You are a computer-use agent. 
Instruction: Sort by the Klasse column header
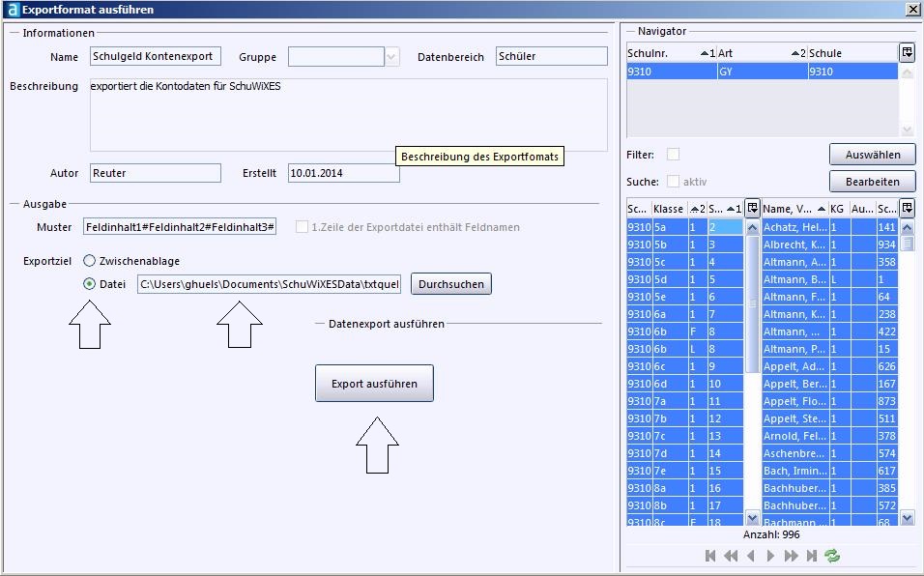click(668, 209)
